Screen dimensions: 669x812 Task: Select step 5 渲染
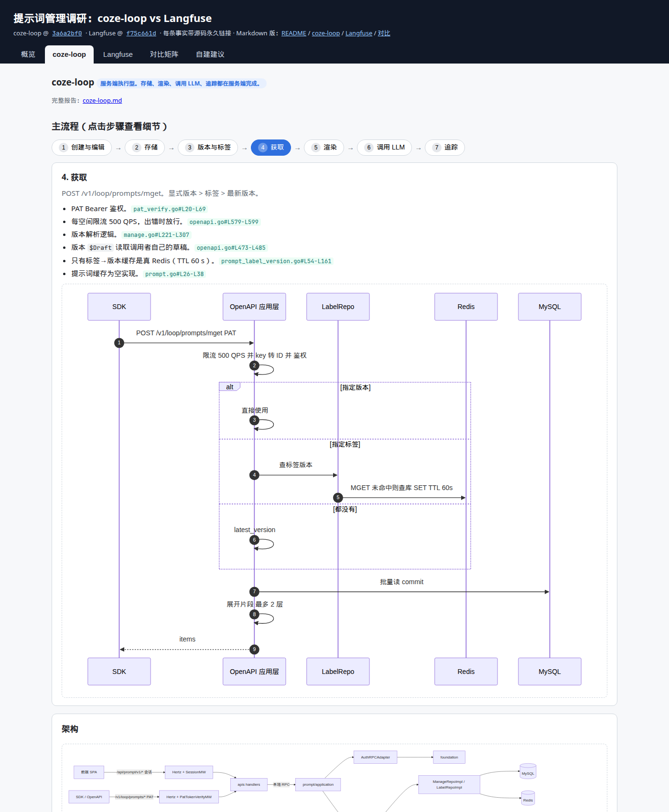pos(324,148)
